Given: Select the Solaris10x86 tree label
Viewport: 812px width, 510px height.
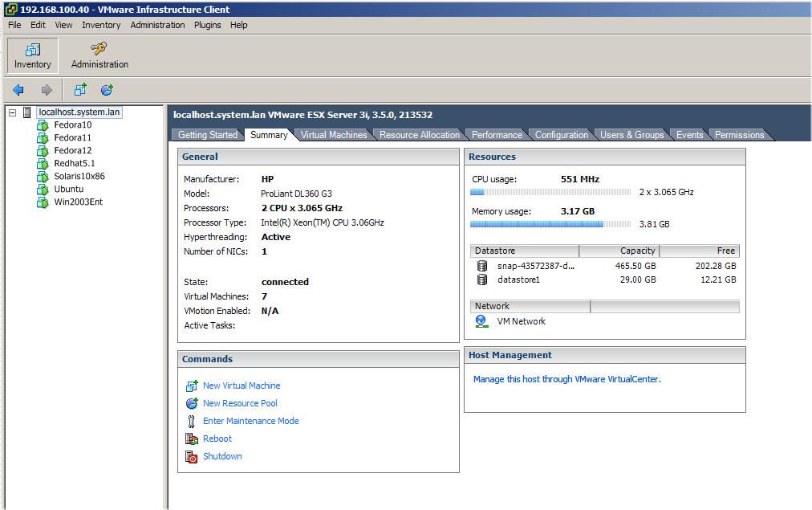Looking at the screenshot, I should click(x=79, y=176).
